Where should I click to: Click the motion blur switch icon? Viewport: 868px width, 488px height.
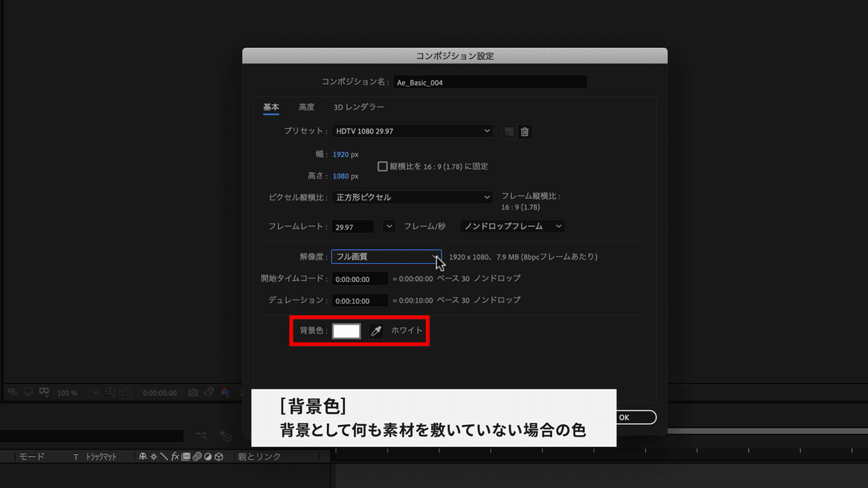pos(197,457)
